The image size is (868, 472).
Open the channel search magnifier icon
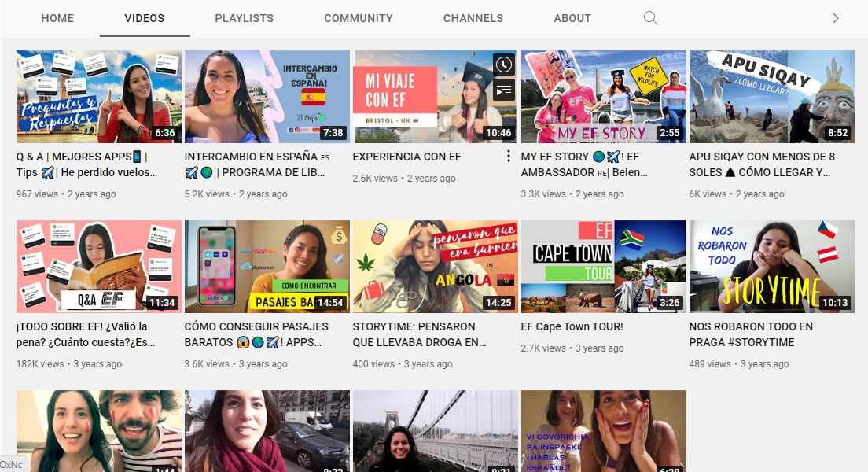[650, 18]
